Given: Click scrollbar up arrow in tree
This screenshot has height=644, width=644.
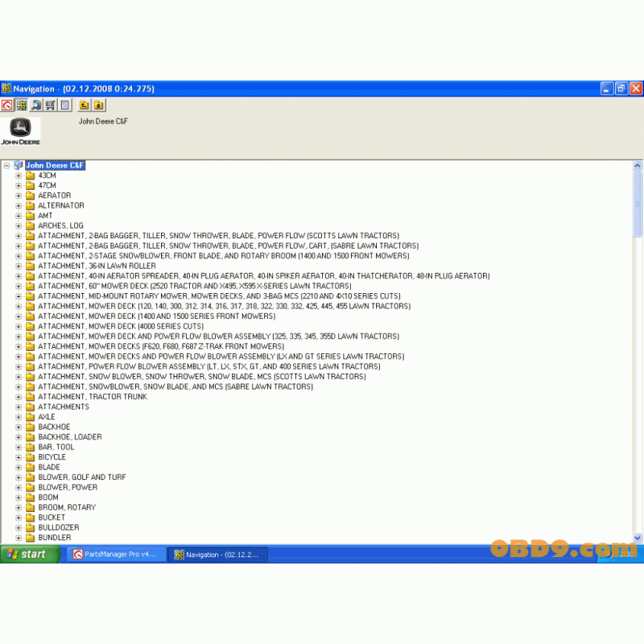Looking at the screenshot, I should 638,166.
